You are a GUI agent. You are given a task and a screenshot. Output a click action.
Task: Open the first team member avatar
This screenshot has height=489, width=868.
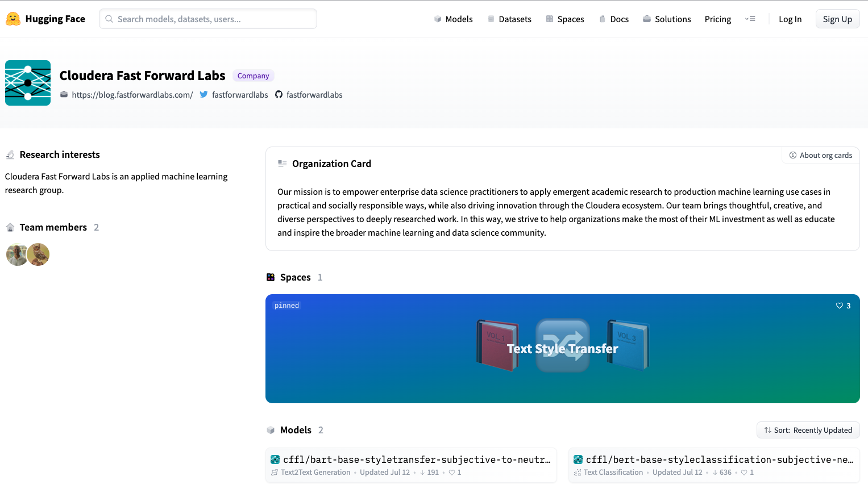[17, 254]
